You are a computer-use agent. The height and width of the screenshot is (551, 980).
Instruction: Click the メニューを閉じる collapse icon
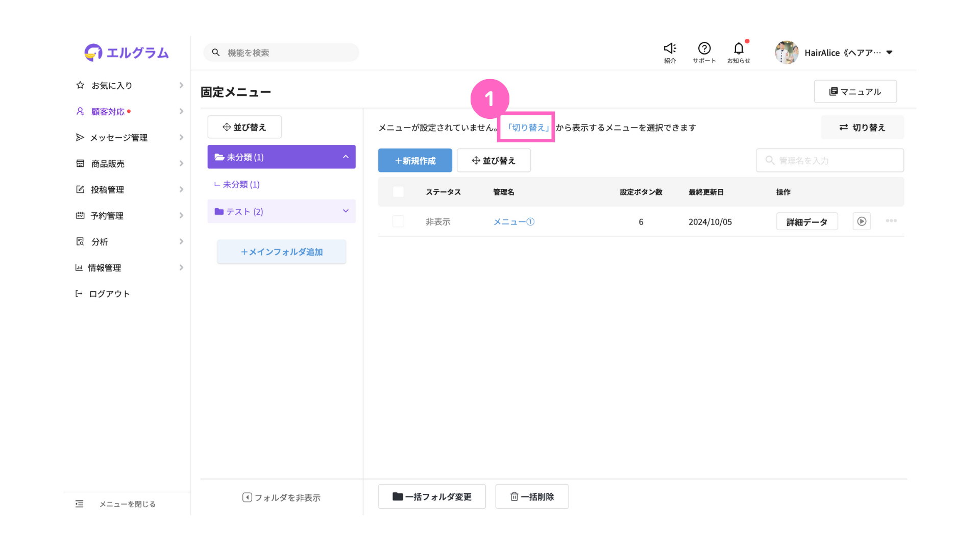pos(79,504)
